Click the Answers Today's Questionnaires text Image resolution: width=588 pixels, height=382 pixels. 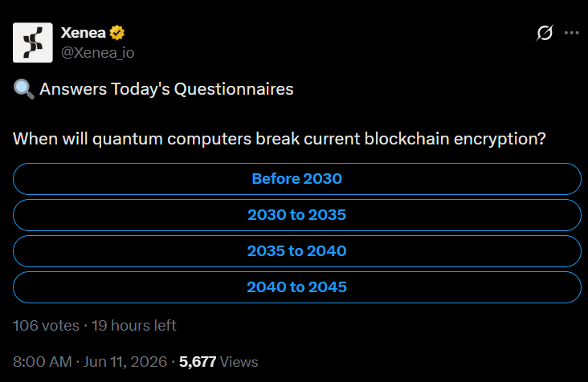point(166,89)
